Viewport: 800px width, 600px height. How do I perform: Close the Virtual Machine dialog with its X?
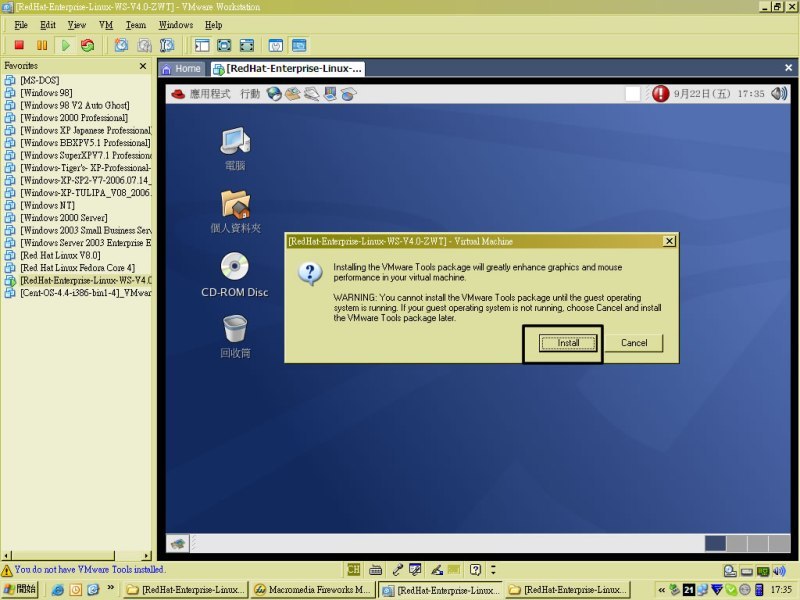669,241
